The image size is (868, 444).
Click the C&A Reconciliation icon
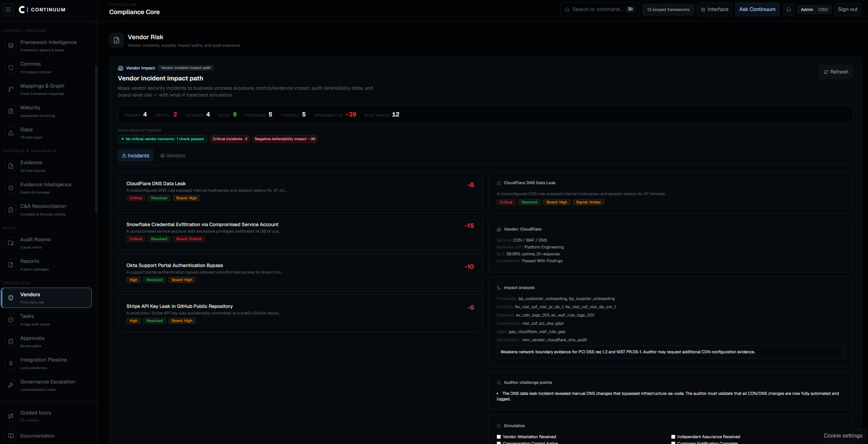[x=11, y=210]
